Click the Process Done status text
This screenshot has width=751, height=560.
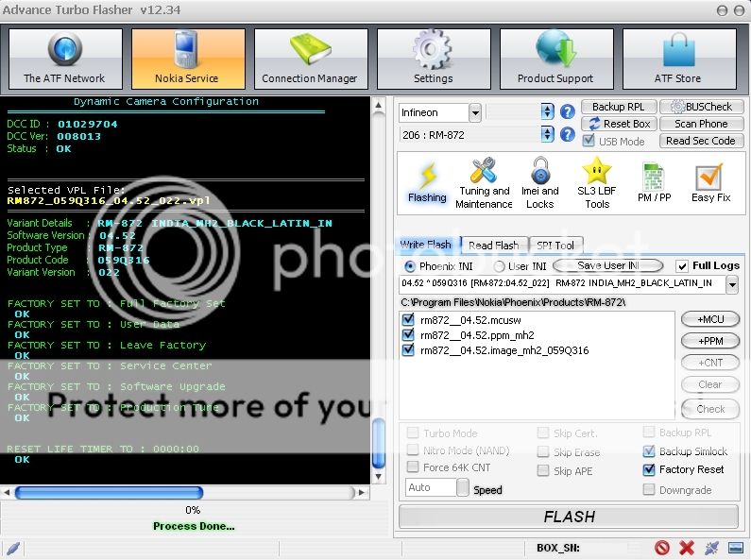coord(194,526)
